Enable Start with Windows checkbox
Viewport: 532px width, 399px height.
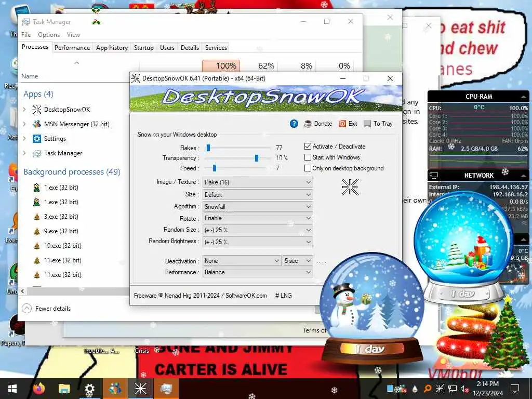pos(308,157)
